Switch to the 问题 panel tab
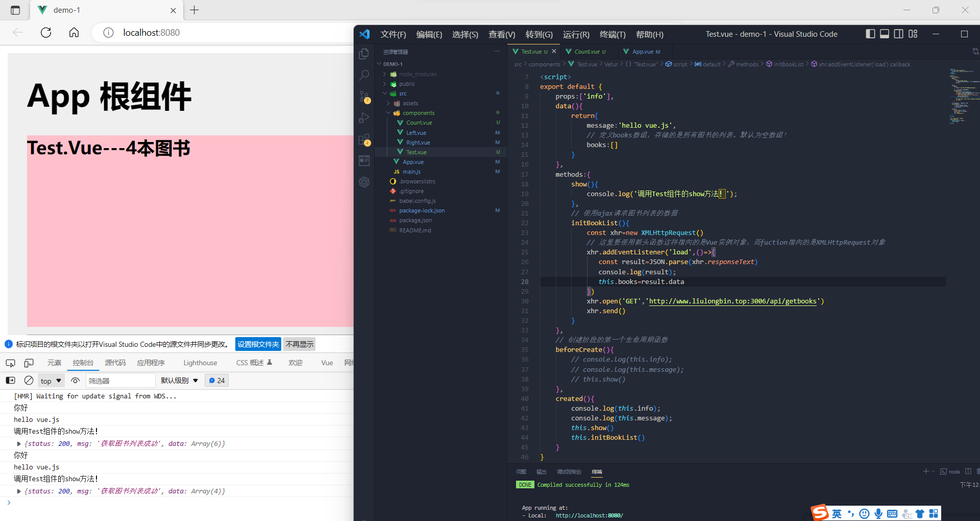980x521 pixels. tap(521, 472)
